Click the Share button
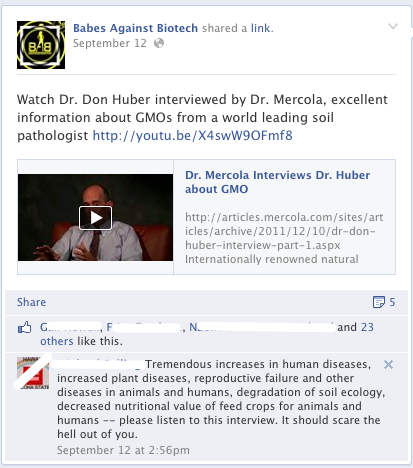Image resolution: width=413 pixels, height=468 pixels. tap(32, 302)
